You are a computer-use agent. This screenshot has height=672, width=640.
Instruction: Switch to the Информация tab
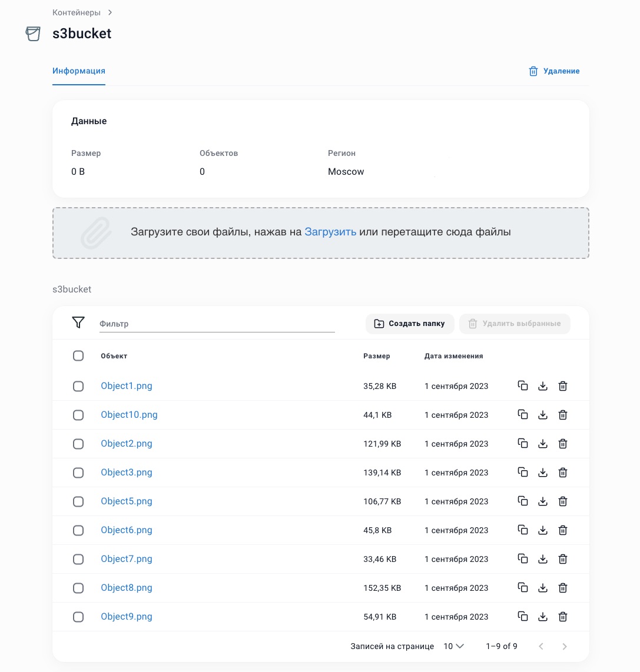tap(79, 71)
